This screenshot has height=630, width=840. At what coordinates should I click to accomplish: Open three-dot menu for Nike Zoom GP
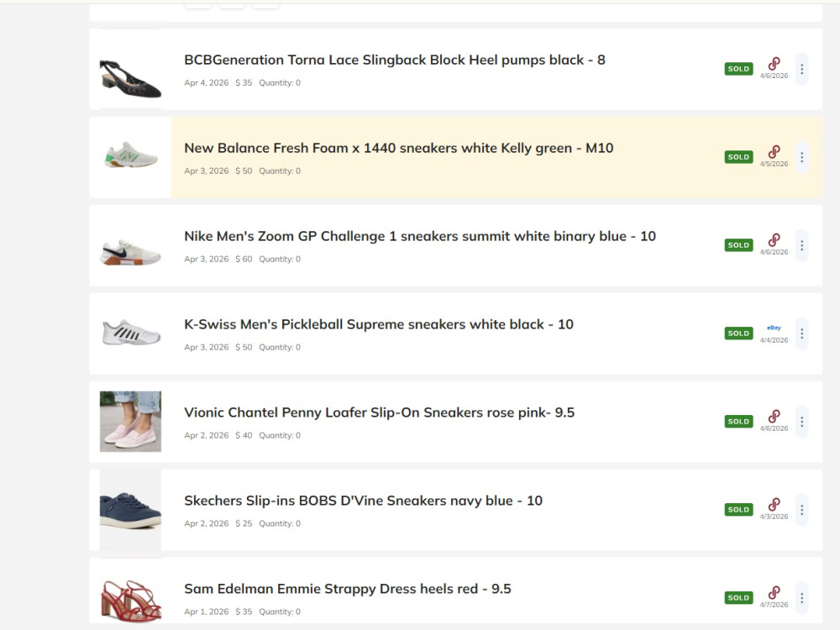click(x=801, y=245)
